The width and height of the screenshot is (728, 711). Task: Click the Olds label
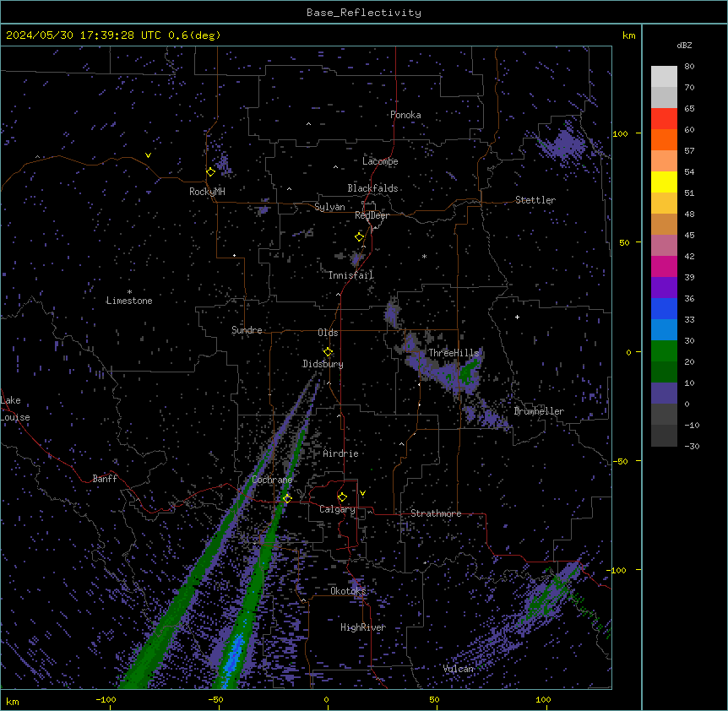(328, 333)
